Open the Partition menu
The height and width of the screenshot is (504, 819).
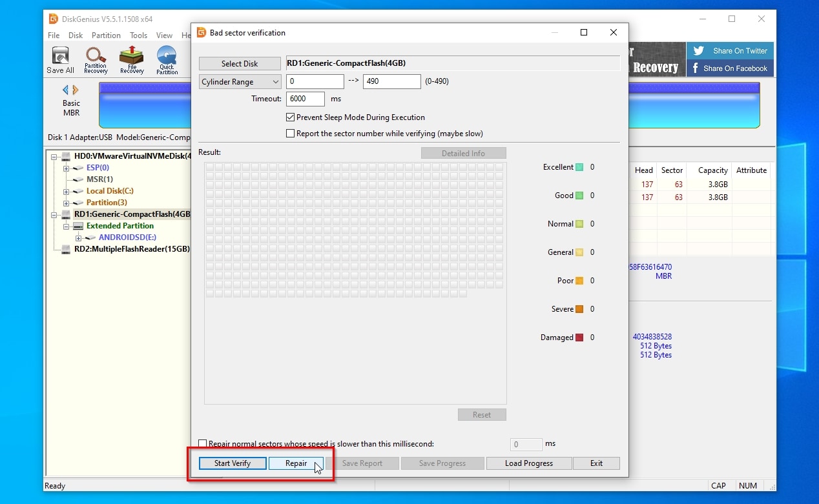pos(106,35)
